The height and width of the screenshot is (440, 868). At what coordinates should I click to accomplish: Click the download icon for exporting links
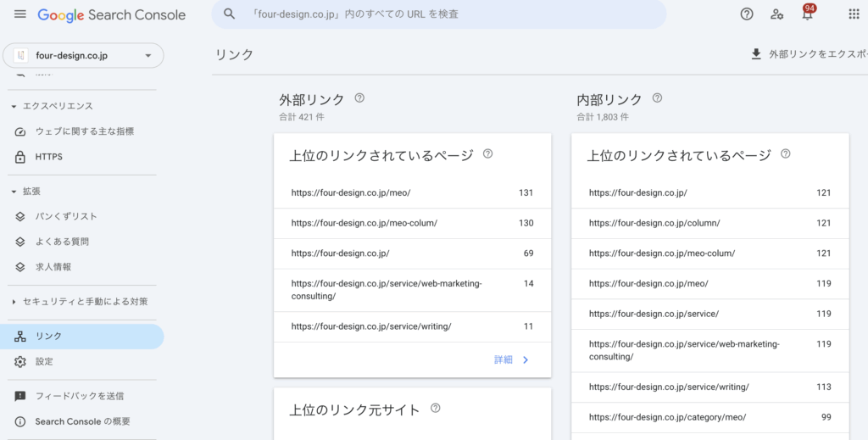point(756,54)
